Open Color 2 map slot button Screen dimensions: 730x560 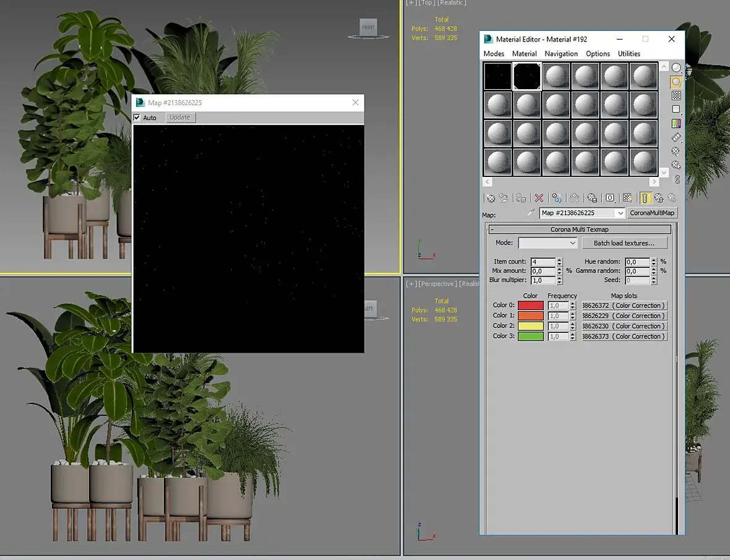(624, 326)
